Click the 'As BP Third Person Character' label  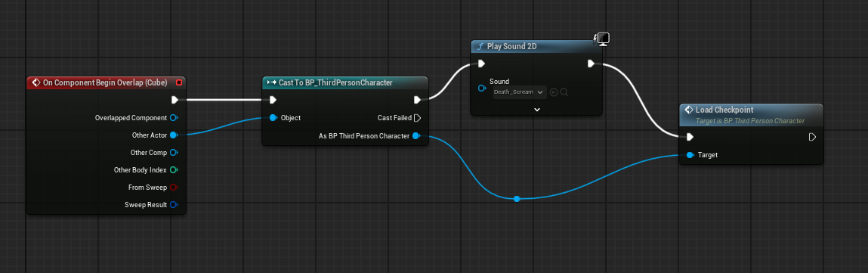tap(364, 135)
